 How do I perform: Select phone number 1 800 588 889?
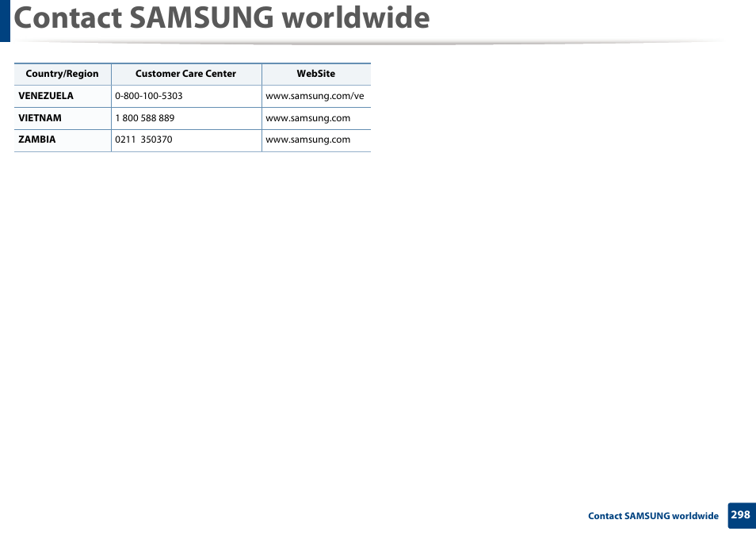point(145,118)
